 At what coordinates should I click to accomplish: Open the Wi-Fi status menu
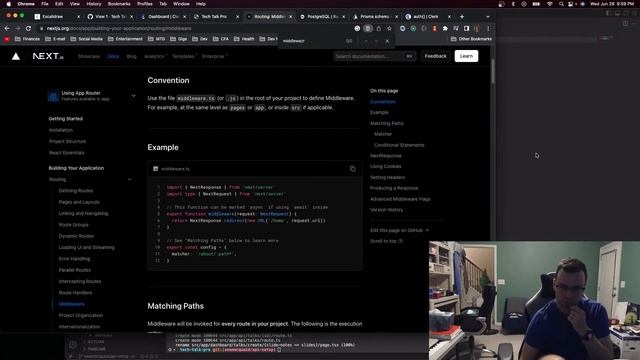[x=549, y=4]
